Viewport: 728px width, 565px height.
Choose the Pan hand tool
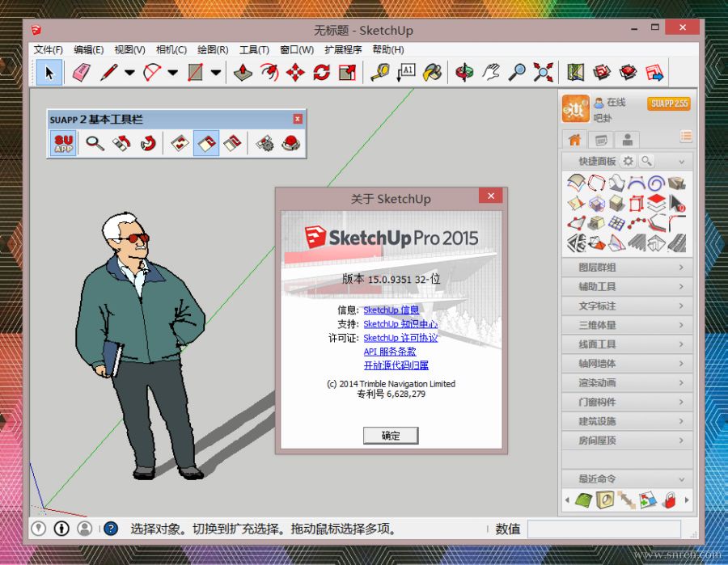[491, 73]
